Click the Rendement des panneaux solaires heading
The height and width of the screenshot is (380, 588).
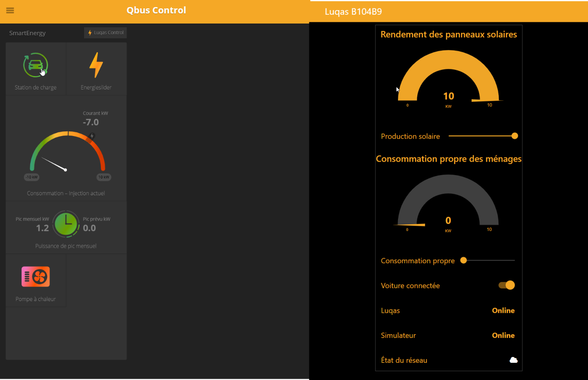coord(448,34)
